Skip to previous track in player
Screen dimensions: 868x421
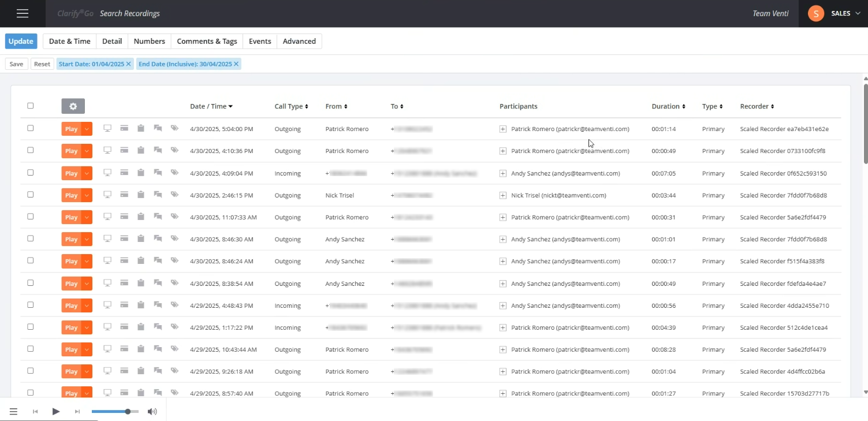click(x=35, y=412)
